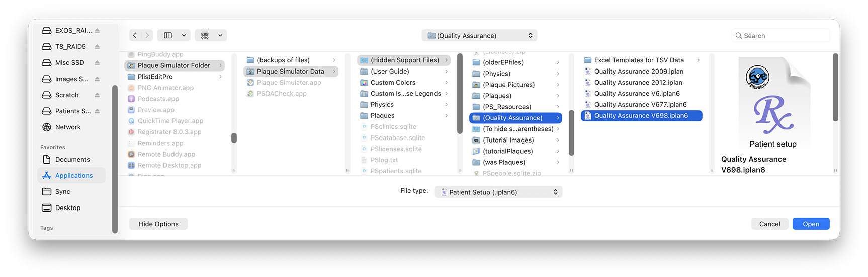Expand the Custom Is...se Legends folder
This screenshot has height=277, width=868.
tap(446, 94)
